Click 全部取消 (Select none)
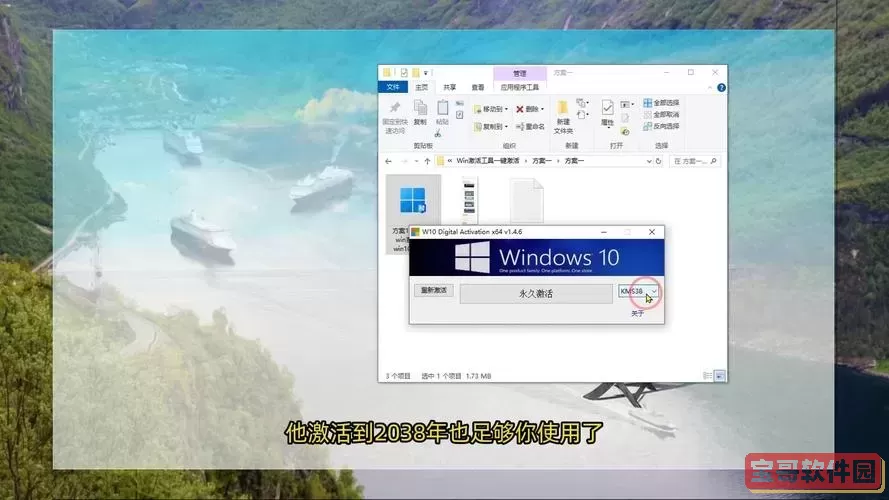Screen dimensions: 889x500 click(x=661, y=115)
